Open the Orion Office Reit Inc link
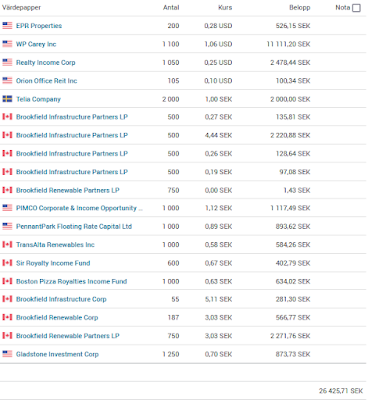This screenshot has width=368, height=400. coord(47,81)
